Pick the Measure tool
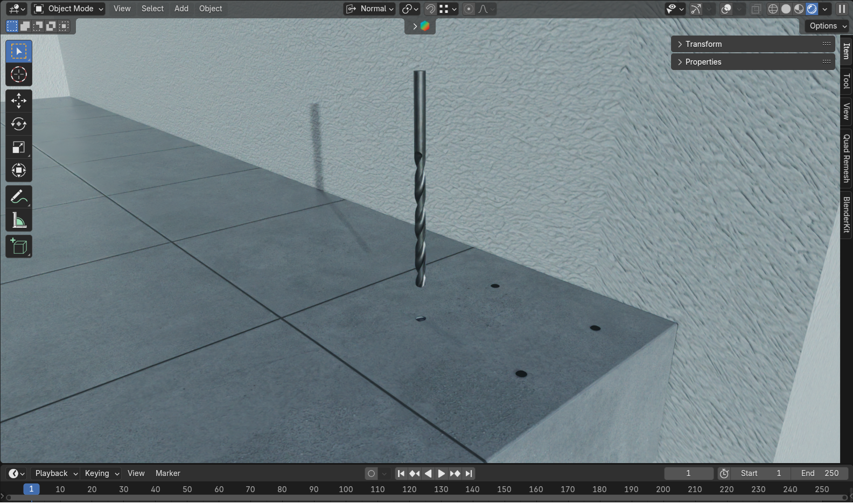853x504 pixels. (19, 221)
